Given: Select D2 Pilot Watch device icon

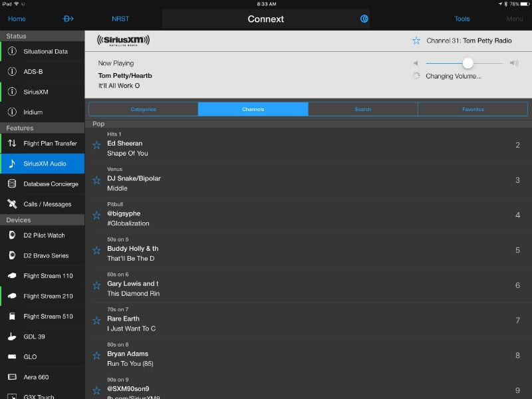Looking at the screenshot, I should coord(12,235).
